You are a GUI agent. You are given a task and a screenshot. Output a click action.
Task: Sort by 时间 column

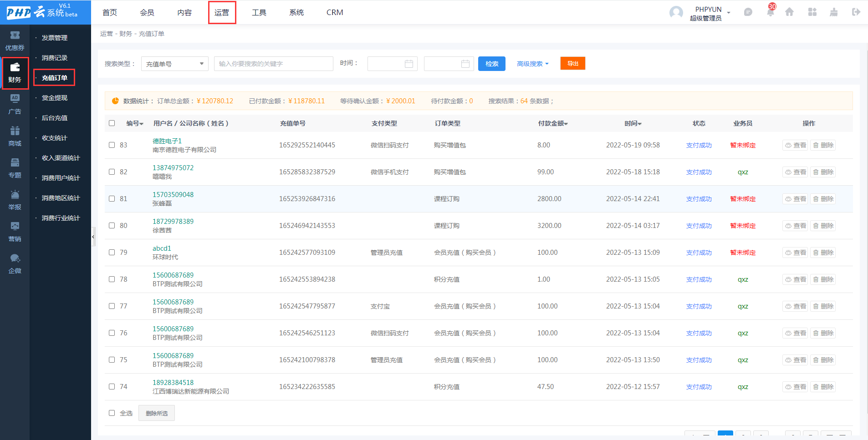pos(633,123)
